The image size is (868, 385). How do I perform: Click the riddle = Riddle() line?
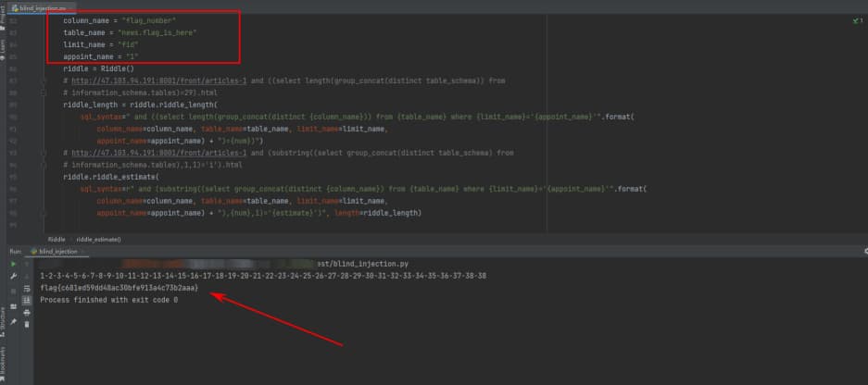(x=98, y=69)
